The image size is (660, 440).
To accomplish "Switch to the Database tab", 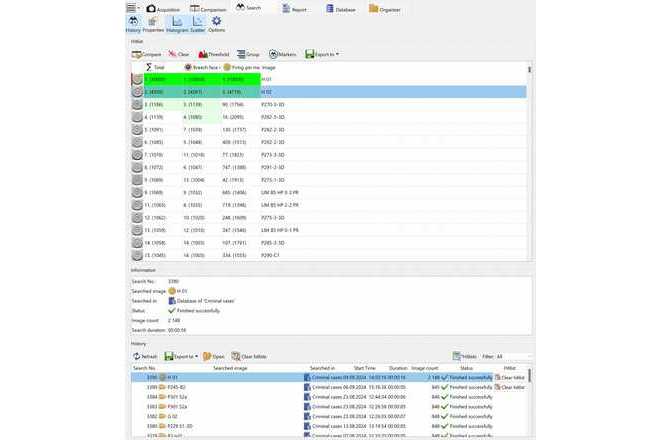I will tap(343, 8).
